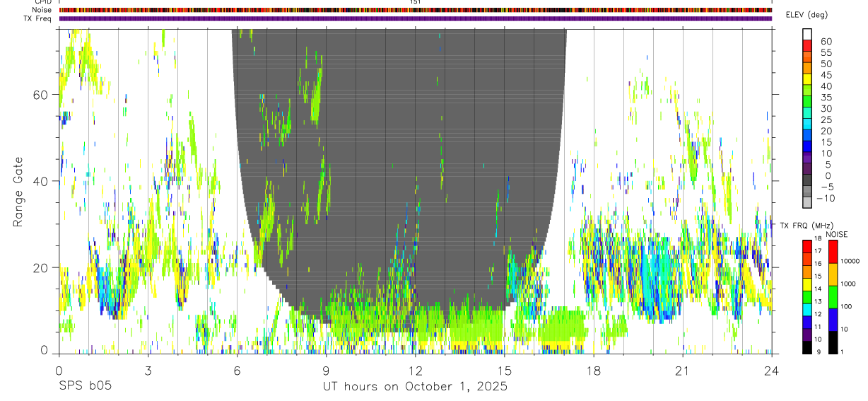
Task: Click x-axis tick label '24'
Action: point(772,371)
